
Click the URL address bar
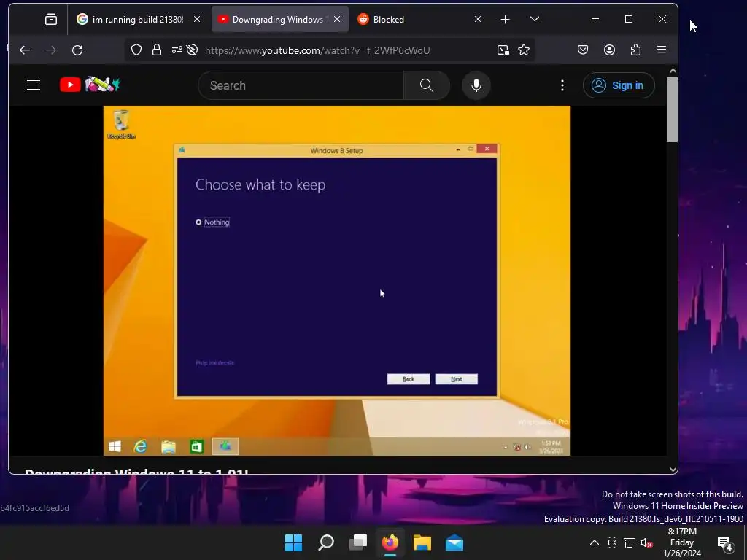317,50
